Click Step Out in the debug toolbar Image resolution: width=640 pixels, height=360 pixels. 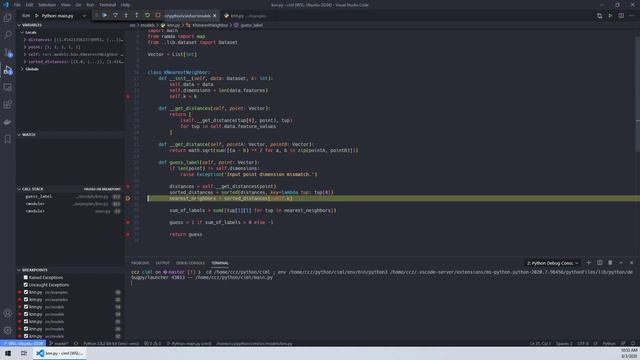pos(137,16)
